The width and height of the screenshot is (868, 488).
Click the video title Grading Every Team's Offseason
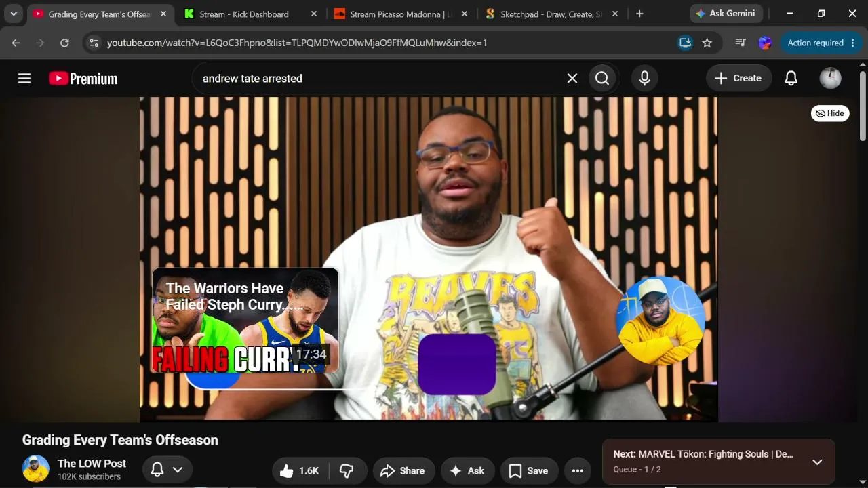pos(120,440)
